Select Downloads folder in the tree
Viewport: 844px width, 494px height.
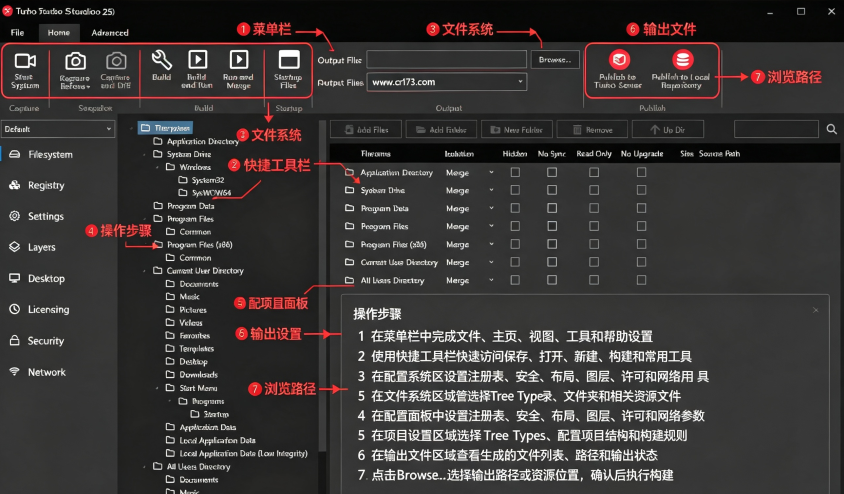coord(192,375)
